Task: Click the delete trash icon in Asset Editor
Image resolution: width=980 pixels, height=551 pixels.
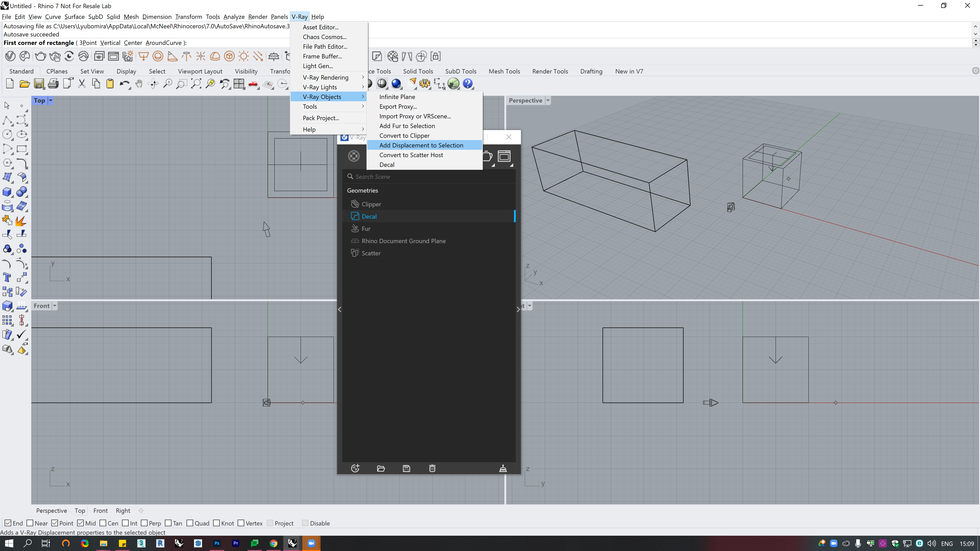Action: 432,469
